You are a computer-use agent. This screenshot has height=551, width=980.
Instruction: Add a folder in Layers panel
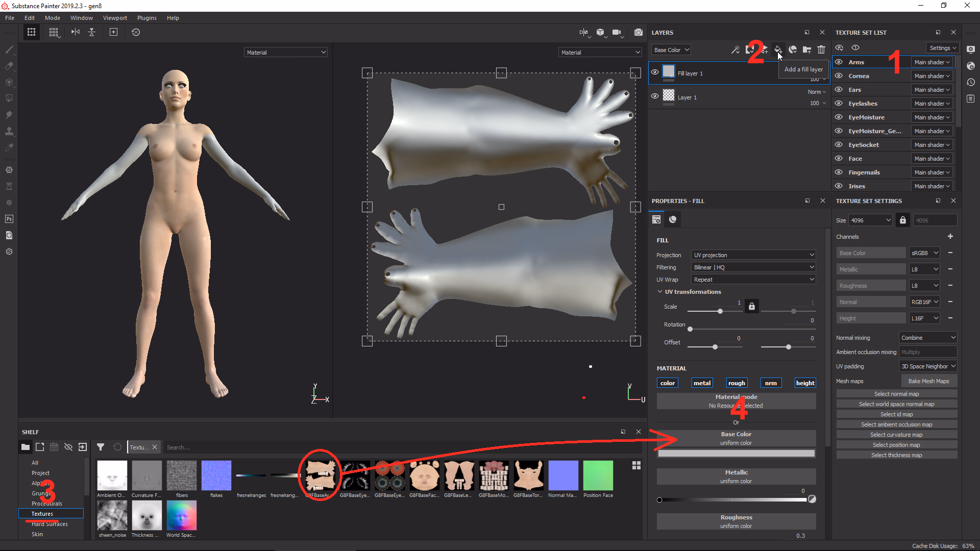(807, 49)
